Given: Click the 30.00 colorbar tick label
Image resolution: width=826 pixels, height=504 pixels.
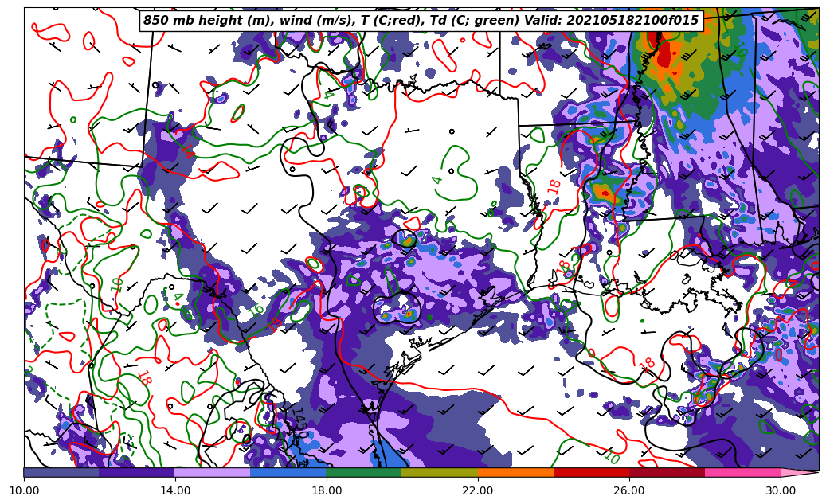Looking at the screenshot, I should tap(781, 490).
